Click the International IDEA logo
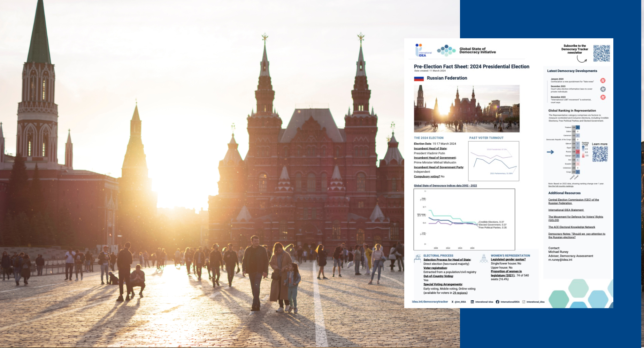This screenshot has width=644, height=348. pos(421,50)
